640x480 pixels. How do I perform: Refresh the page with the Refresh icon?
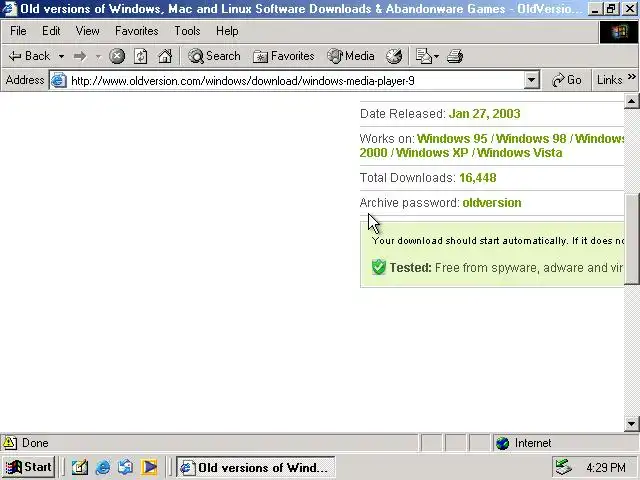tap(141, 56)
